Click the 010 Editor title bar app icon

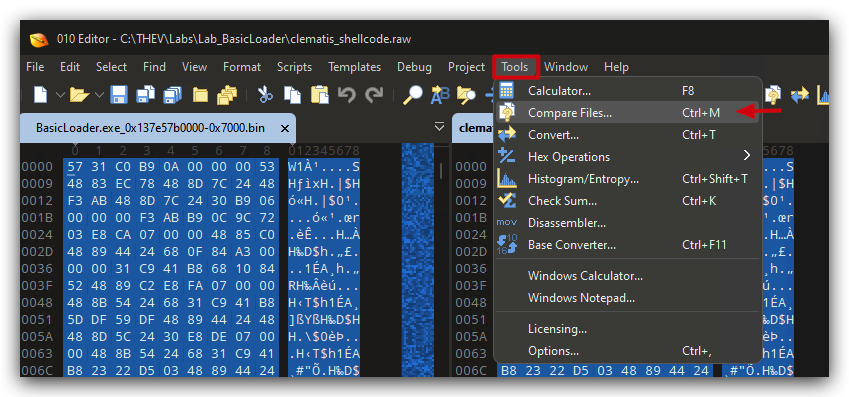(x=39, y=40)
